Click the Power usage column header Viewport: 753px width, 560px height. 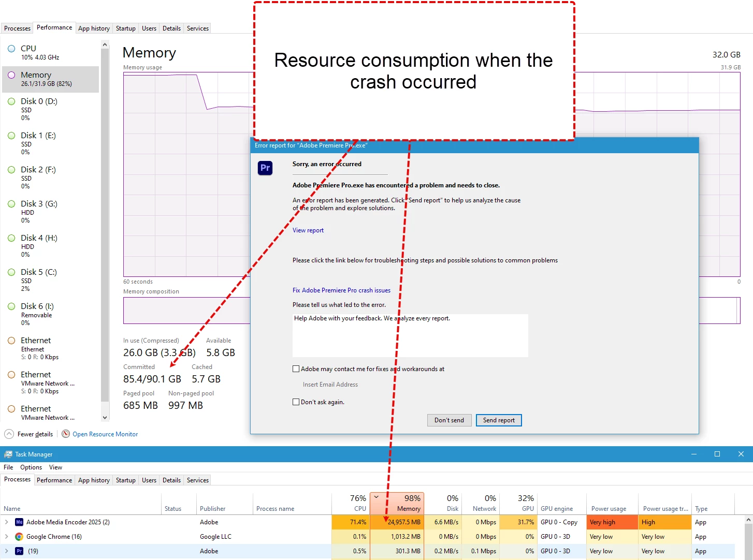tap(613, 503)
